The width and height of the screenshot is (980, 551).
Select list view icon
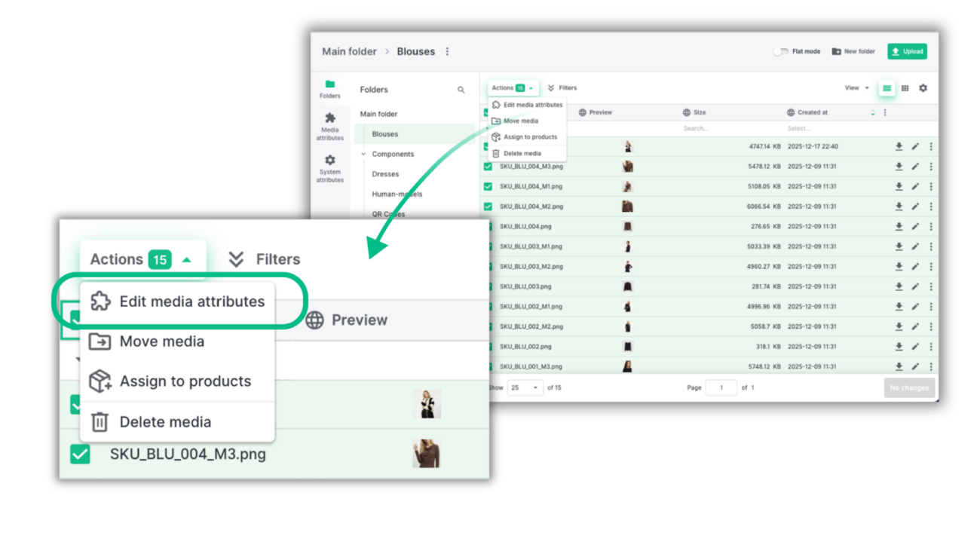click(x=887, y=88)
